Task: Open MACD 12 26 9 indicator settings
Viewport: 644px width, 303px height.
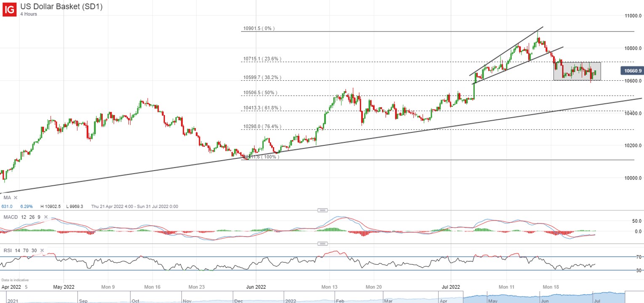Action: click(x=22, y=217)
